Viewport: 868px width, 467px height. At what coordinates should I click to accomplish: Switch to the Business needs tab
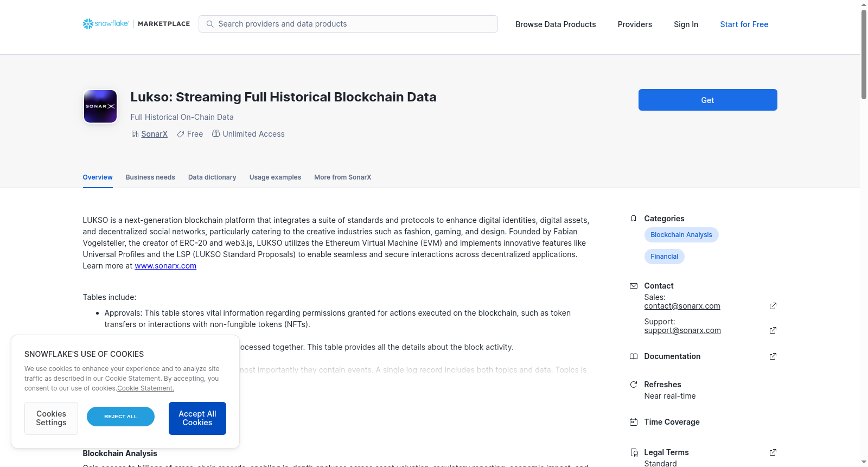(150, 177)
